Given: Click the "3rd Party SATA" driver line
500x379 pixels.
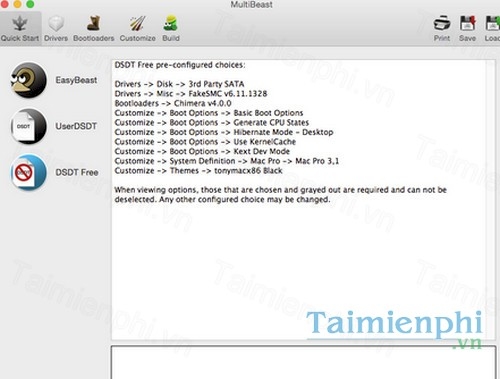Looking at the screenshot, I should click(179, 84).
